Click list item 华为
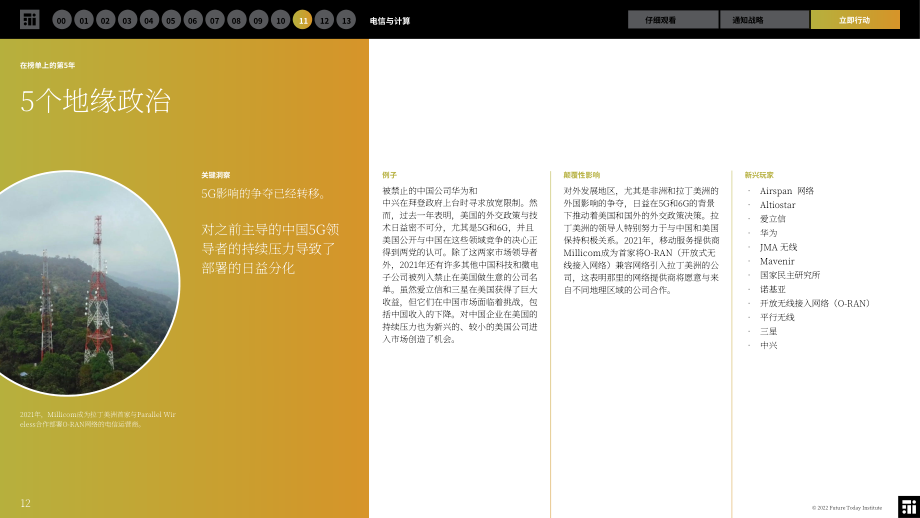This screenshot has height=518, width=920. point(769,233)
